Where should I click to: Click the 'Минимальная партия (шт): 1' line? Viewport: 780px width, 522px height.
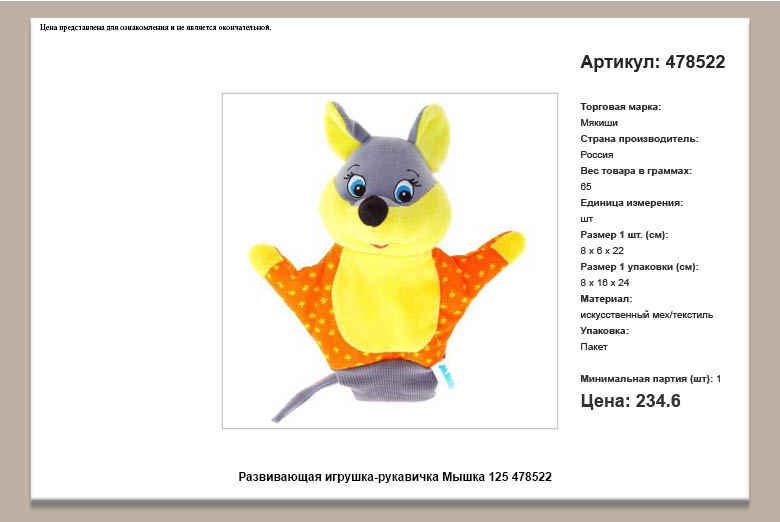[650, 378]
